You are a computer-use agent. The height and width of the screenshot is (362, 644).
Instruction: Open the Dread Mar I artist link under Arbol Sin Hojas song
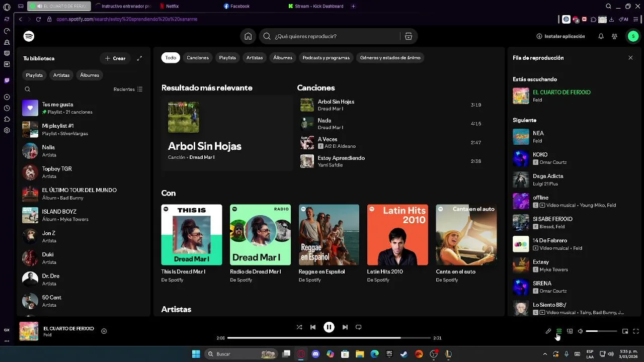pyautogui.click(x=330, y=109)
